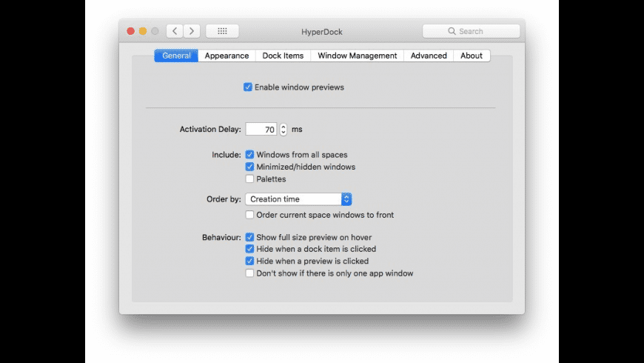Open the Appearance tab
644x363 pixels.
227,56
